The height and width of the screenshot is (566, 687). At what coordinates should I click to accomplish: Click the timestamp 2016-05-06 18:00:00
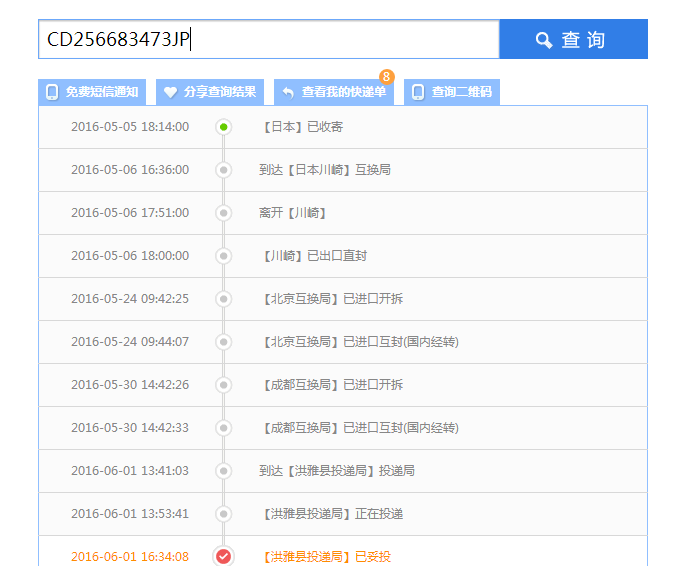click(130, 256)
